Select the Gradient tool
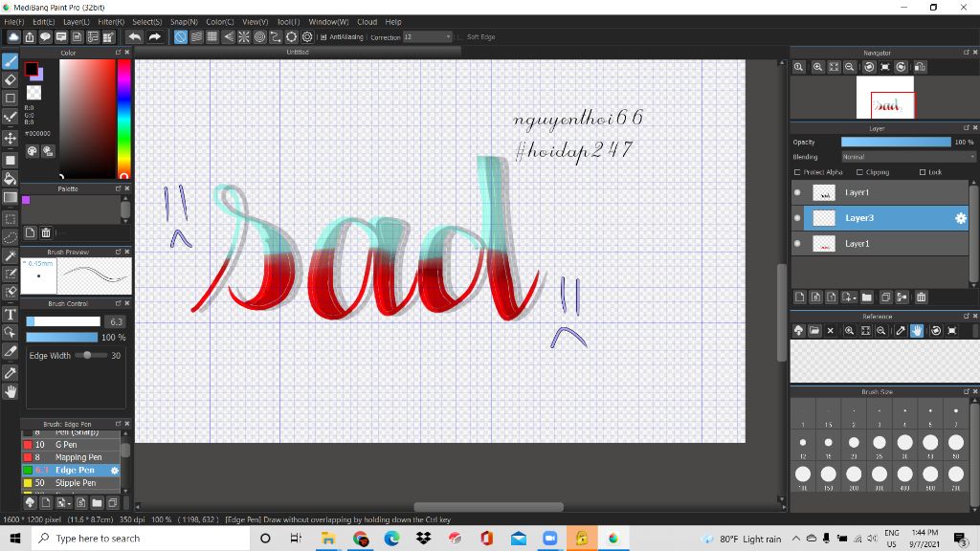Screen dimensions: 980x551 [x=10, y=197]
